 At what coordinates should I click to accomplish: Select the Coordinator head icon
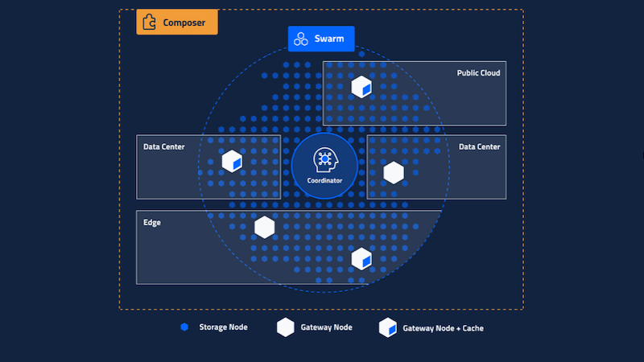pos(324,158)
